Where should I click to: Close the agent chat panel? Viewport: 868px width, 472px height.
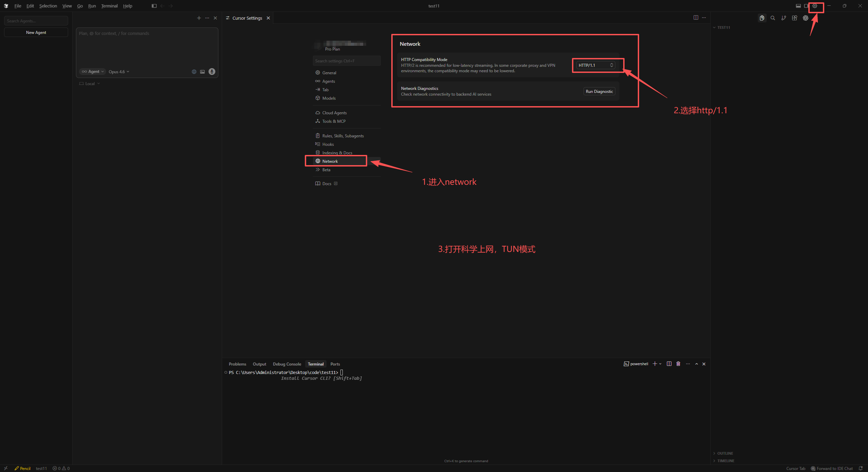click(215, 18)
